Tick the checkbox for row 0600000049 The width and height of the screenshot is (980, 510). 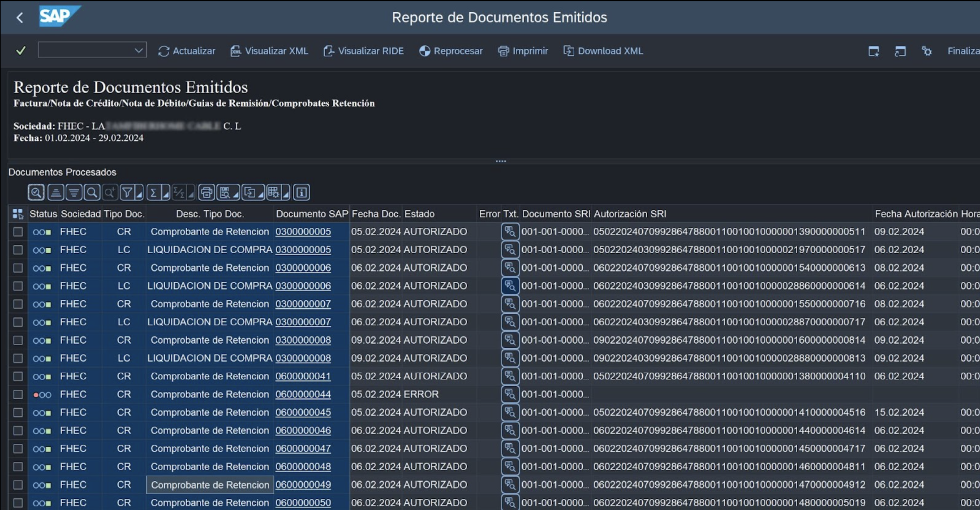[x=18, y=485]
